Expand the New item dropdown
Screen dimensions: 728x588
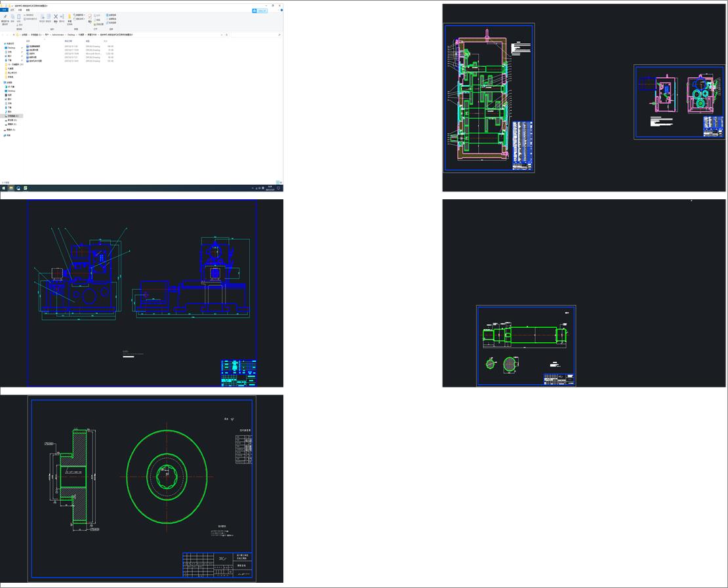pos(79,15)
